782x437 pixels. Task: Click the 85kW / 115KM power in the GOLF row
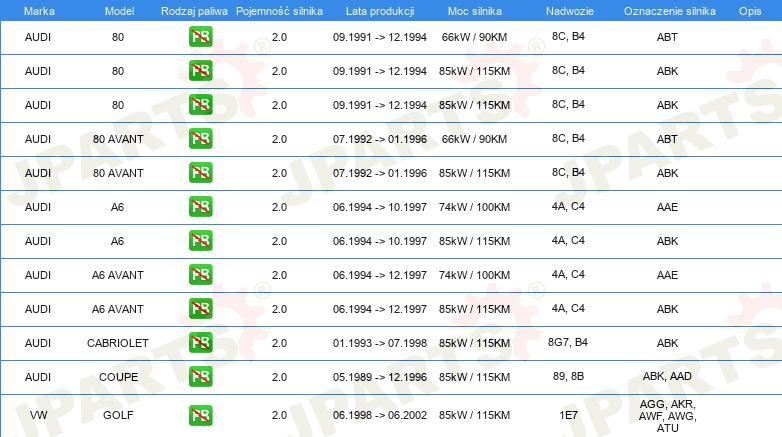pos(474,415)
